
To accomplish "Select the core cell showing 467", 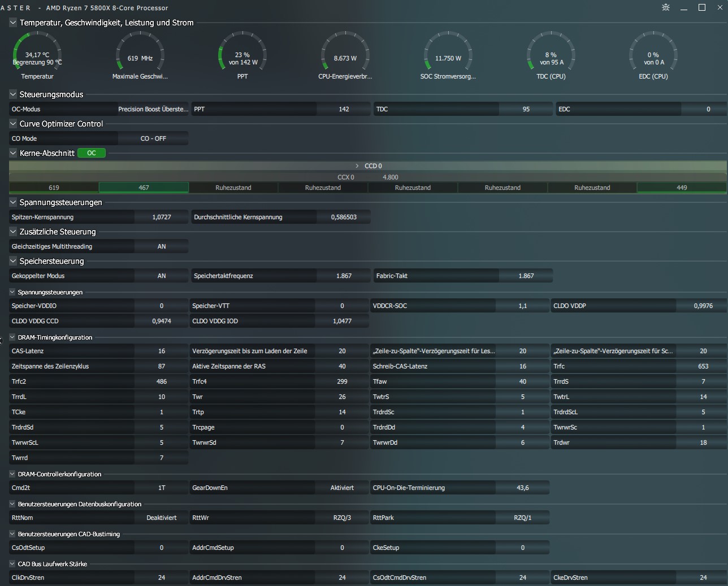I will point(144,188).
